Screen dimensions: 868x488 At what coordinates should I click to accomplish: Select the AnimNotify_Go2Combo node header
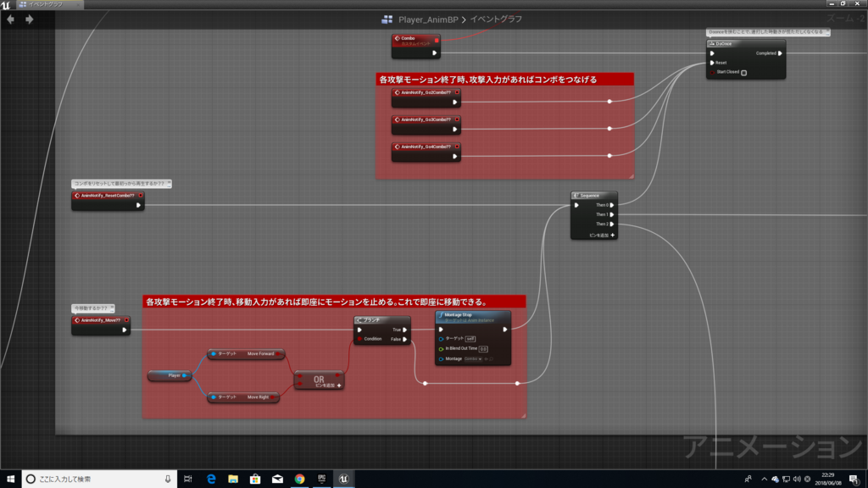pyautogui.click(x=426, y=92)
